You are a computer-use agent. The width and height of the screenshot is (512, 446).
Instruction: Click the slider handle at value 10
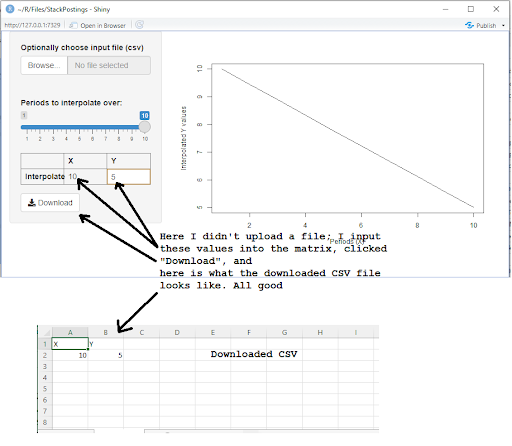tap(144, 127)
